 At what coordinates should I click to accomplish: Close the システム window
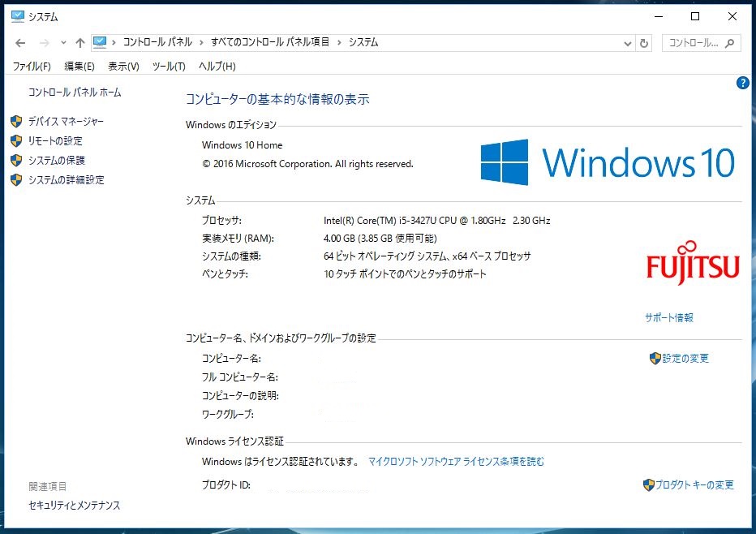click(732, 17)
